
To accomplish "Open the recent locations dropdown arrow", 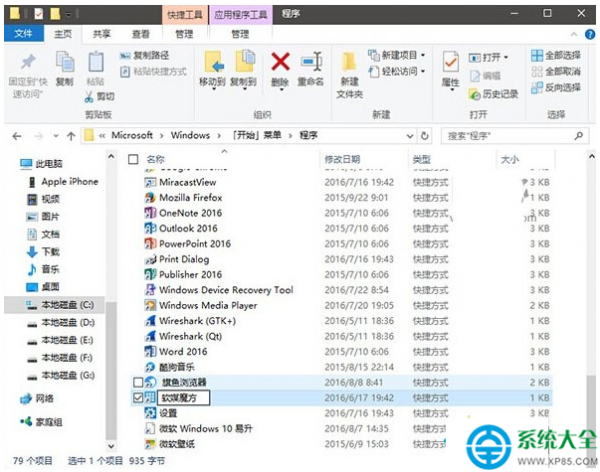I will [x=56, y=136].
